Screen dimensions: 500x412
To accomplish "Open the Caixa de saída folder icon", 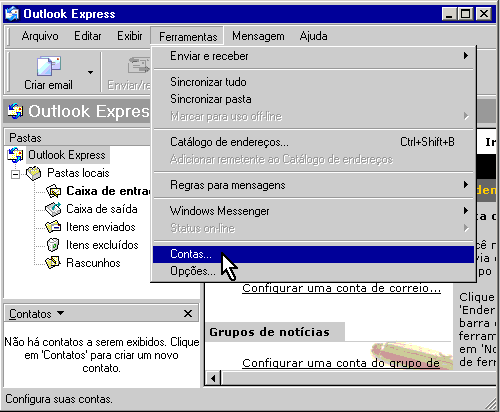I will [53, 209].
